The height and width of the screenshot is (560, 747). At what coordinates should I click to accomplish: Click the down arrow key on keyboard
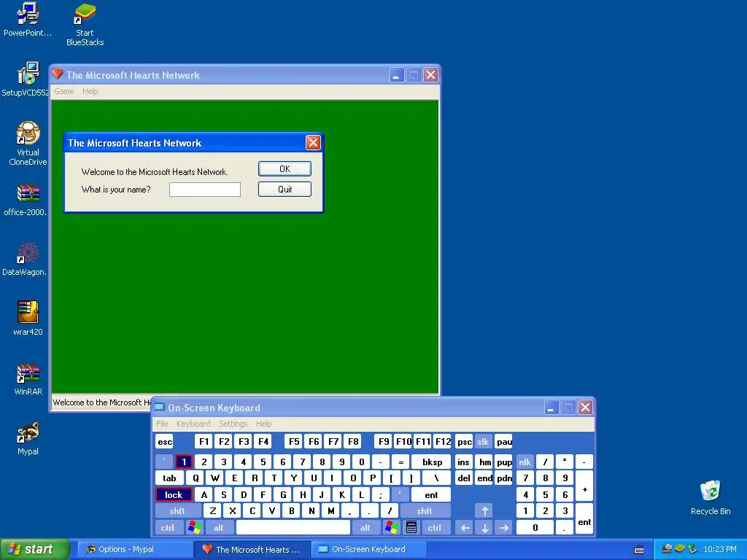point(485,528)
